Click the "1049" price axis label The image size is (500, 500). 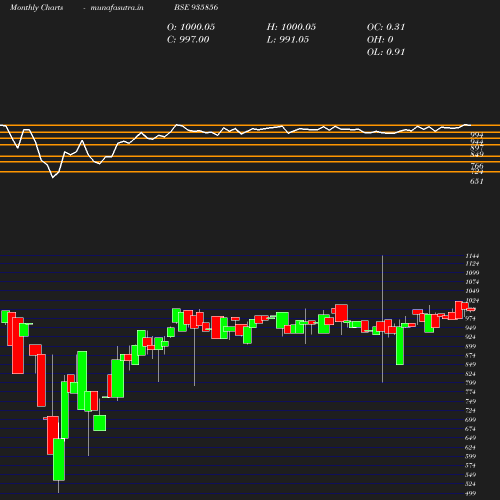472,291
